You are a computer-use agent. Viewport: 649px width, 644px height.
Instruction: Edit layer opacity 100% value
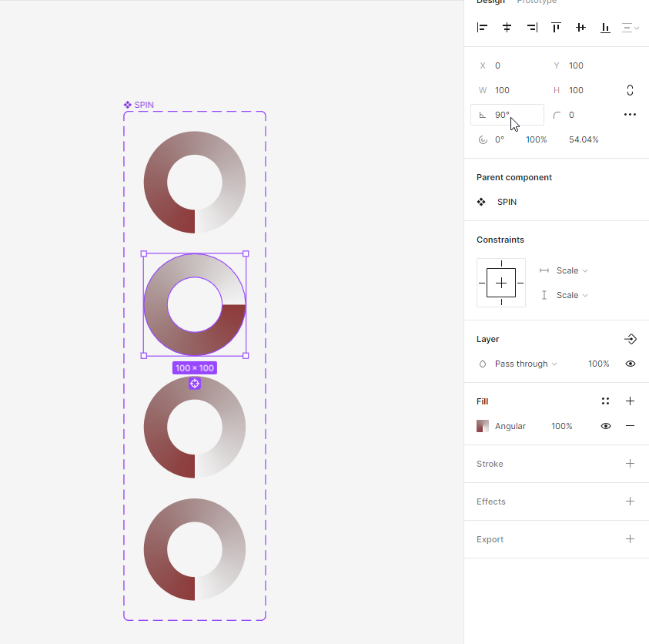598,364
